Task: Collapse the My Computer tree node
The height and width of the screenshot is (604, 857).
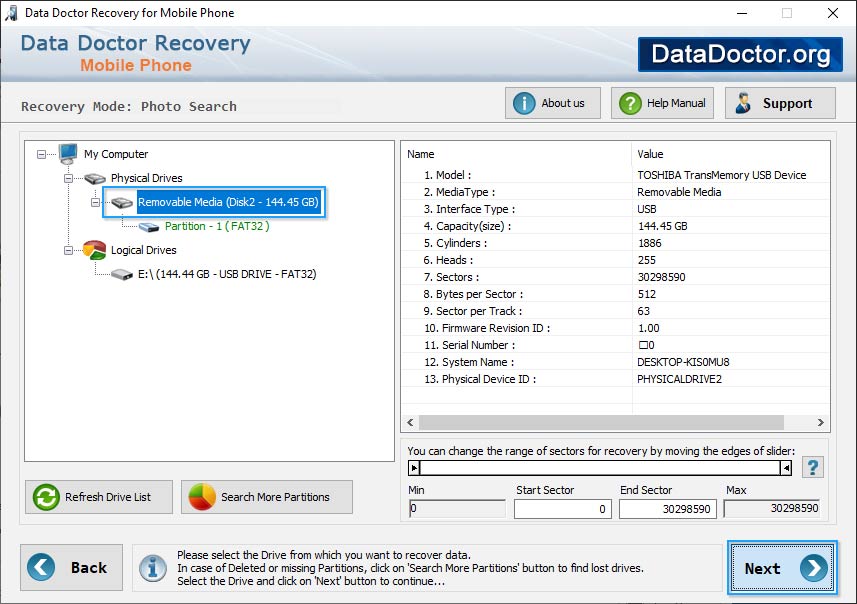Action: (x=42, y=155)
